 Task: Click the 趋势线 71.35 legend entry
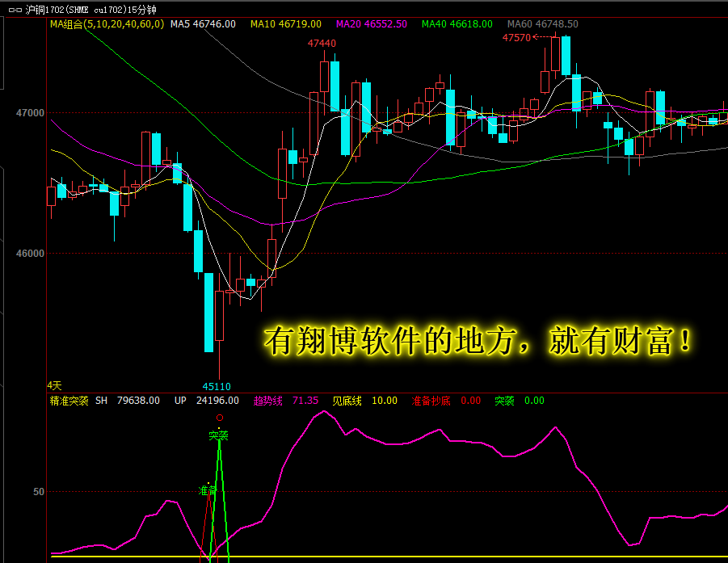coord(286,401)
